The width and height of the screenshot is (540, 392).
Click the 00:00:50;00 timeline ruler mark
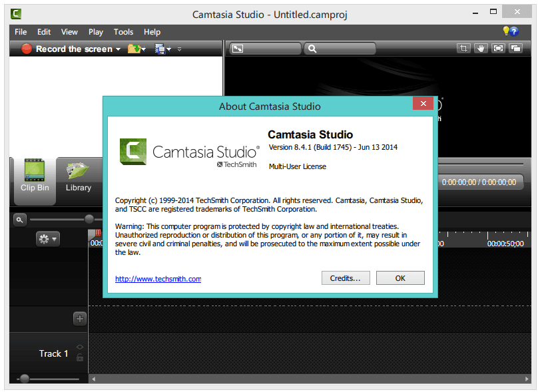[505, 244]
